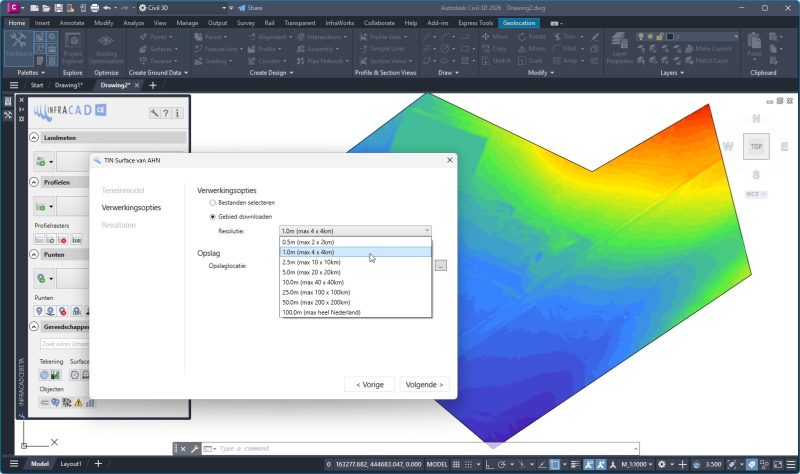The image size is (800, 474).
Task: Add a new drawing tab with plus
Action: point(153,85)
